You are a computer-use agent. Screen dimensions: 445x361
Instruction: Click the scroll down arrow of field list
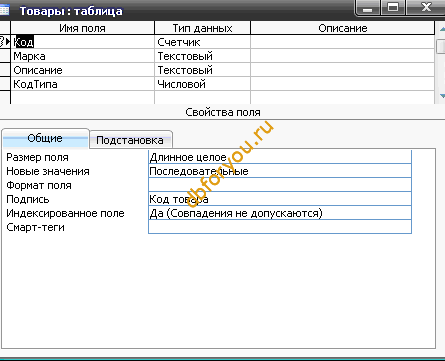coord(441,96)
